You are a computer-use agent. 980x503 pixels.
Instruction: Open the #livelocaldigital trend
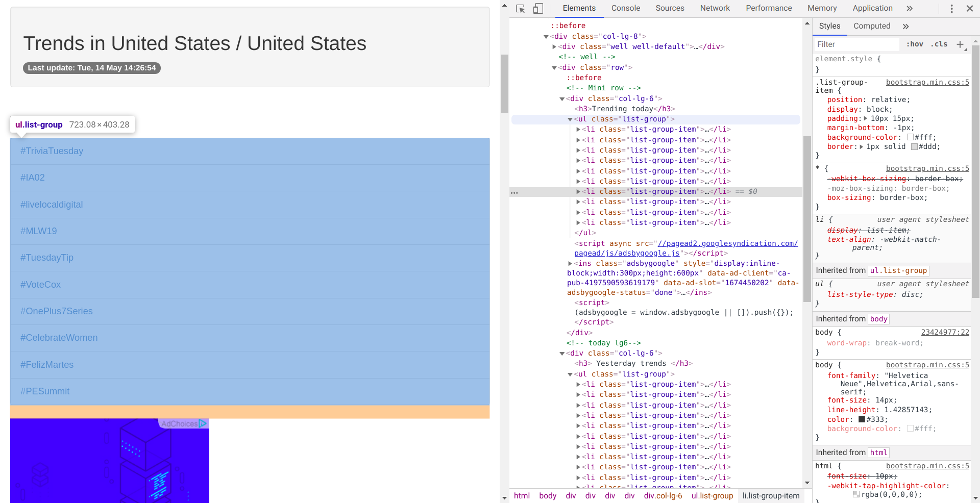coord(52,205)
